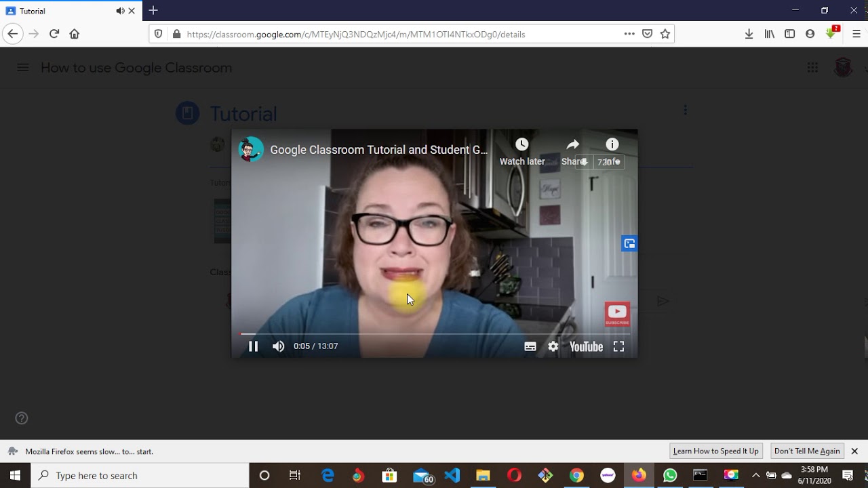Viewport: 868px width, 488px height.
Task: Show hidden system tray icons
Action: pyautogui.click(x=756, y=475)
